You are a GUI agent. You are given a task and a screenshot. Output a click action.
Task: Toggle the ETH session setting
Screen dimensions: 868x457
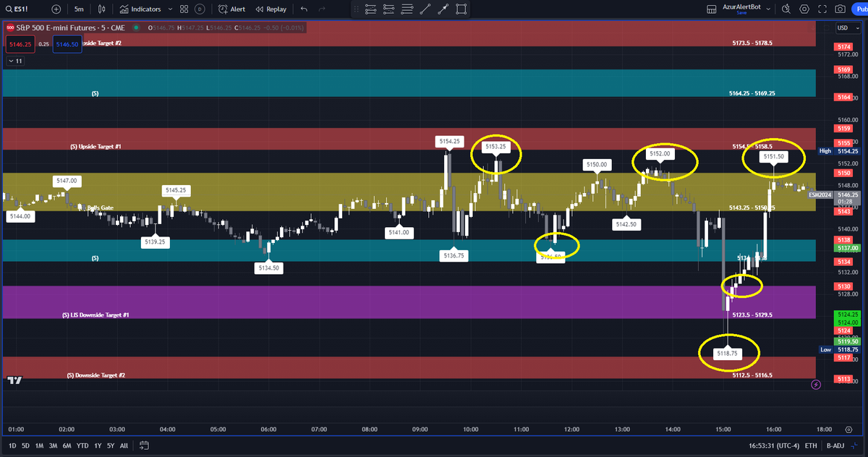(x=811, y=445)
